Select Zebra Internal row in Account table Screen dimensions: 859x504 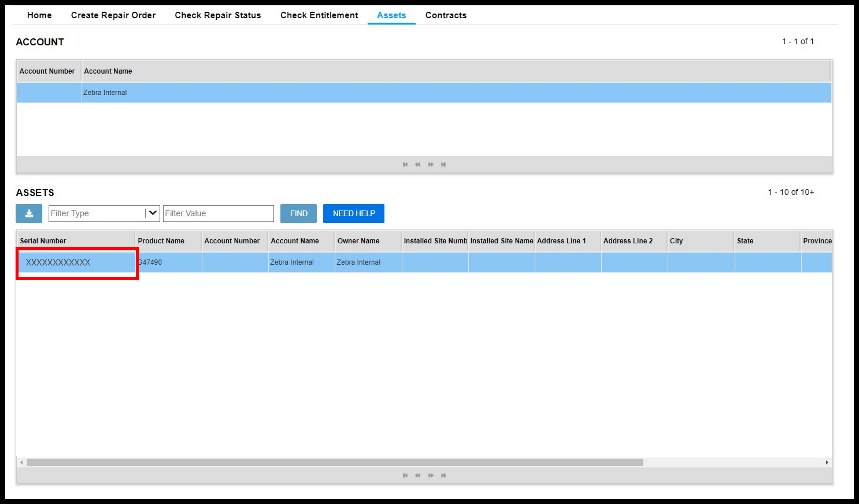point(424,93)
